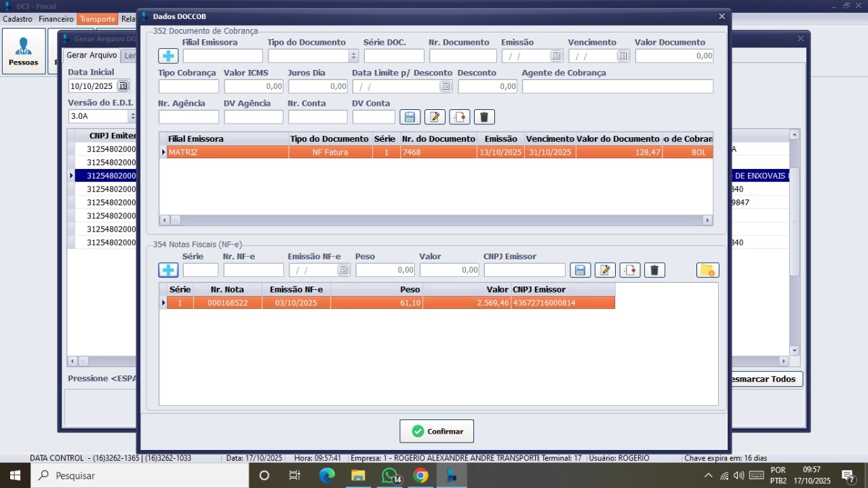Image resolution: width=868 pixels, height=488 pixels.
Task: Edit the selected cobrança document
Action: click(435, 117)
